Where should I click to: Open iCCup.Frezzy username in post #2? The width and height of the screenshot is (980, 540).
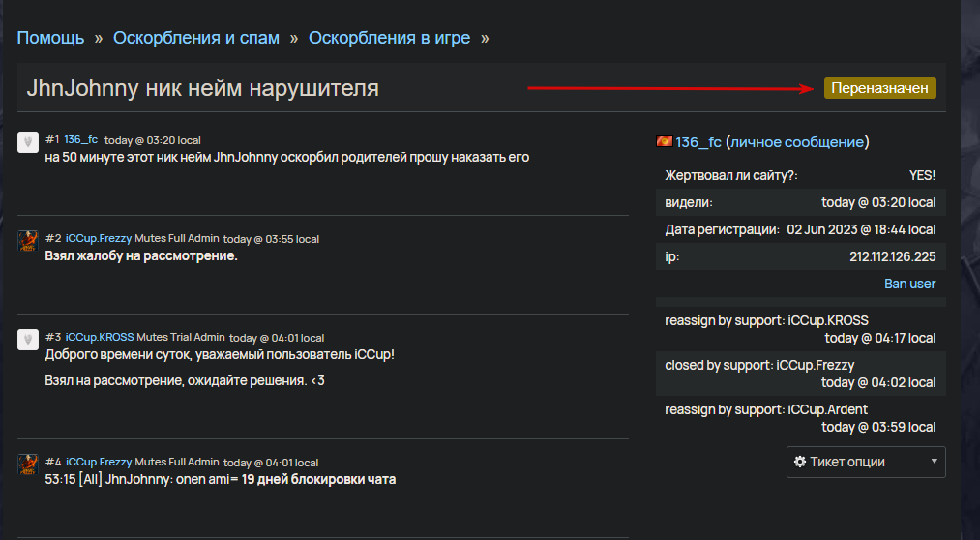click(99, 238)
